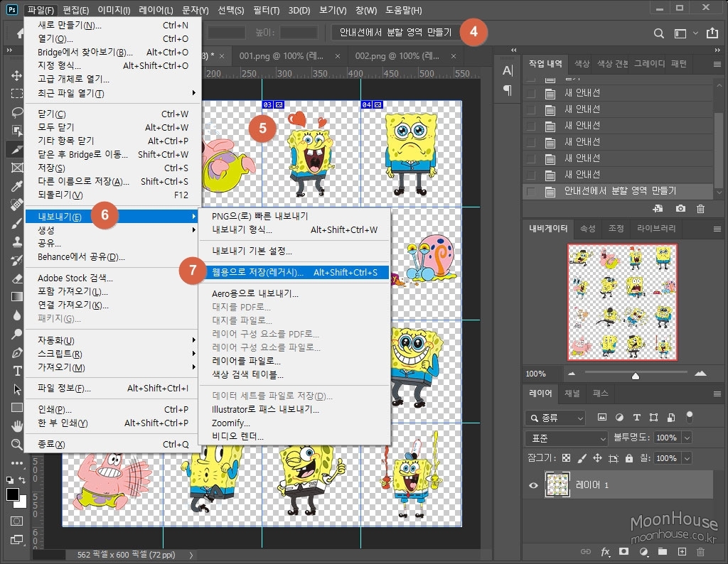Screen dimensions: 728x564
Task: Toggle Quick Mask mode icon
Action: coord(17,521)
